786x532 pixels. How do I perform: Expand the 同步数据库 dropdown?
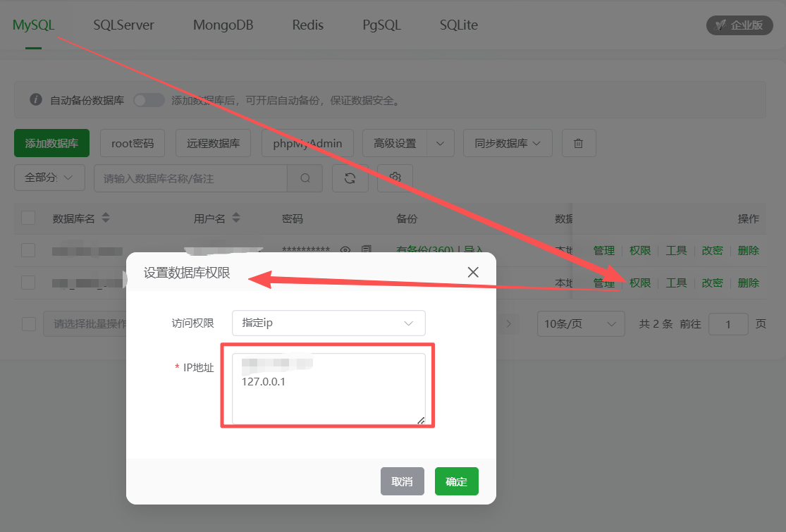pyautogui.click(x=508, y=143)
